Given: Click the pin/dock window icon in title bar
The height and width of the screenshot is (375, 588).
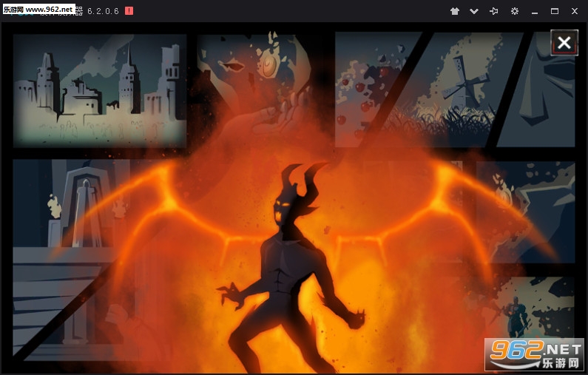Looking at the screenshot, I should [x=494, y=11].
